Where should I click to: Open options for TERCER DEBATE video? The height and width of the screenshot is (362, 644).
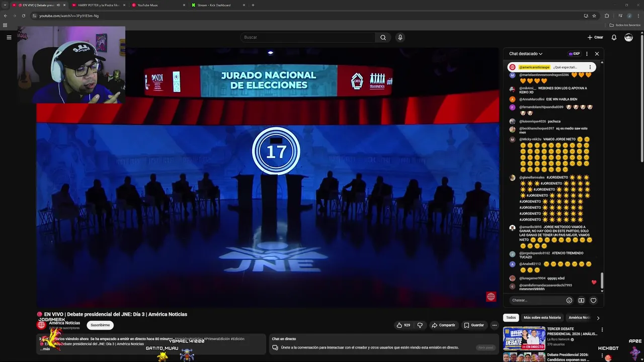tap(602, 330)
